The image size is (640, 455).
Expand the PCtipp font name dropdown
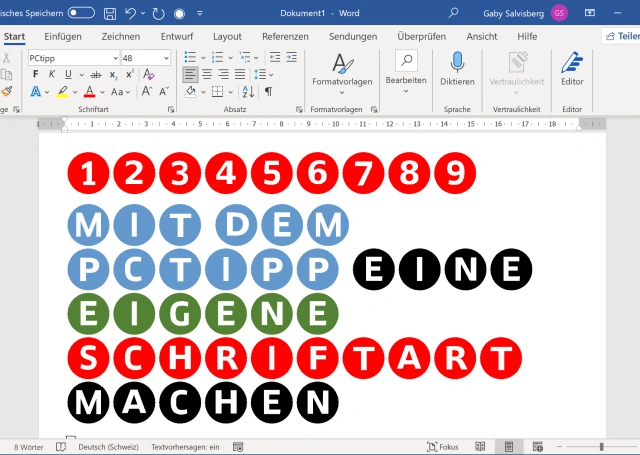(115, 58)
